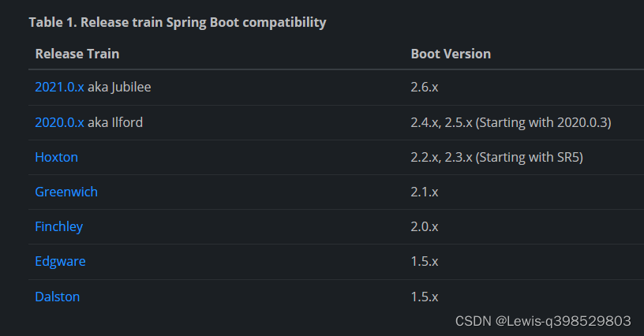Open the 2020.0.x release train link
Viewport: 644px width, 336px height.
pyautogui.click(x=59, y=122)
